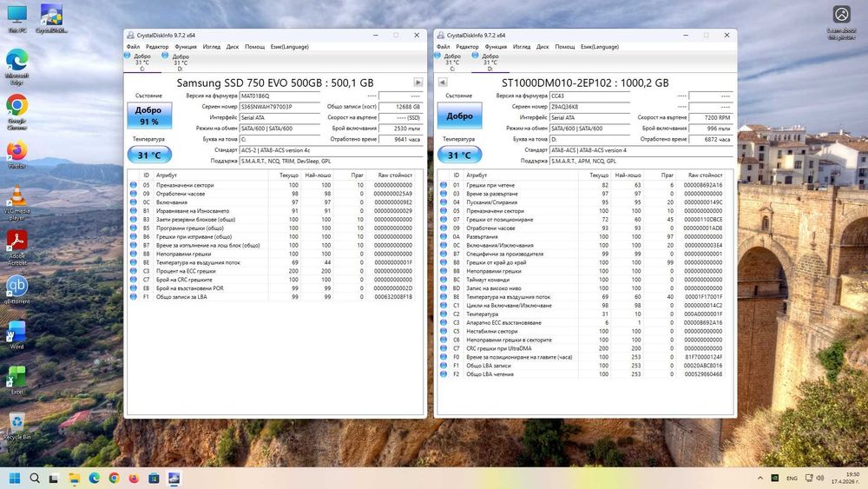This screenshot has width=868, height=489.
Task: Click Добро health button in ST1000DM010 window
Action: pyautogui.click(x=459, y=116)
